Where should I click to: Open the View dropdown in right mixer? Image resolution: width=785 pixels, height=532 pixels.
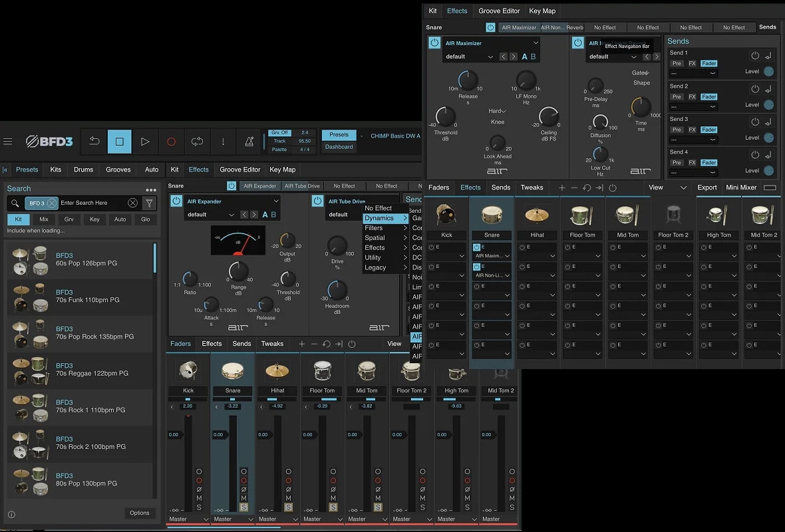[667, 187]
